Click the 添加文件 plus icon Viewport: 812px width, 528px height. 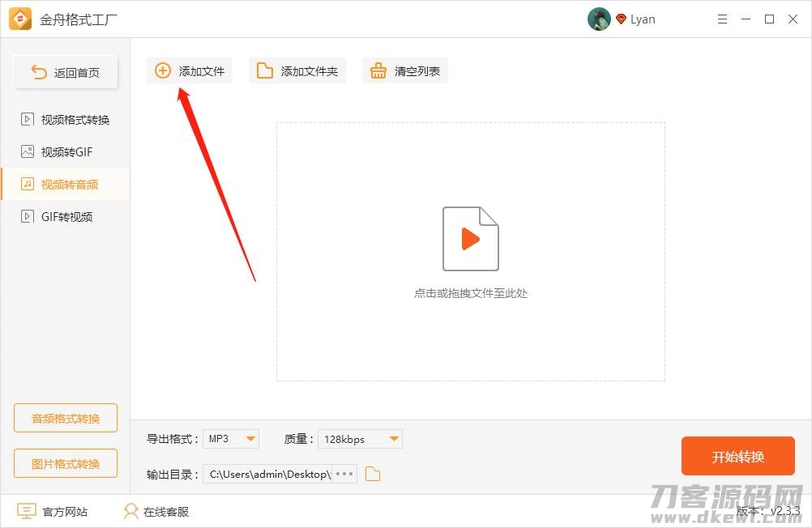[x=160, y=70]
